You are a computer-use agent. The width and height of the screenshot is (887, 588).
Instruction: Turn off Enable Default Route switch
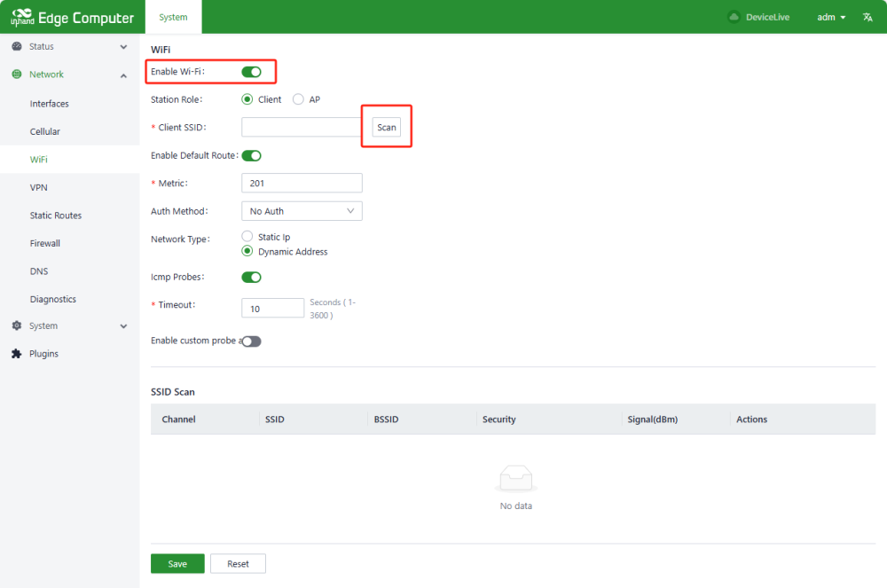coord(251,155)
